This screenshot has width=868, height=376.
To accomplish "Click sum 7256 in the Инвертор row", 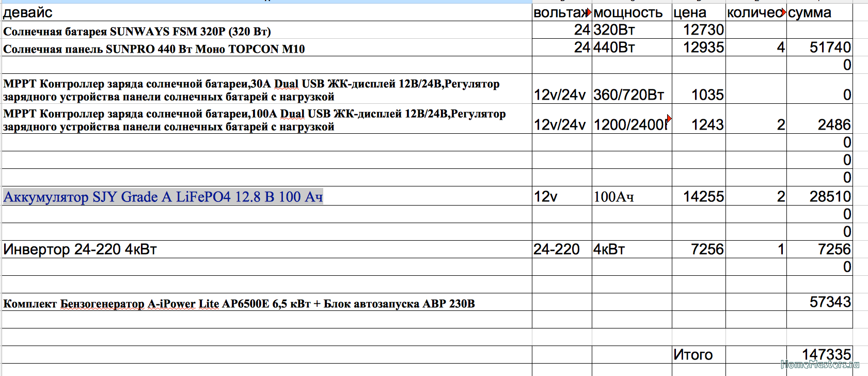I will [x=819, y=249].
